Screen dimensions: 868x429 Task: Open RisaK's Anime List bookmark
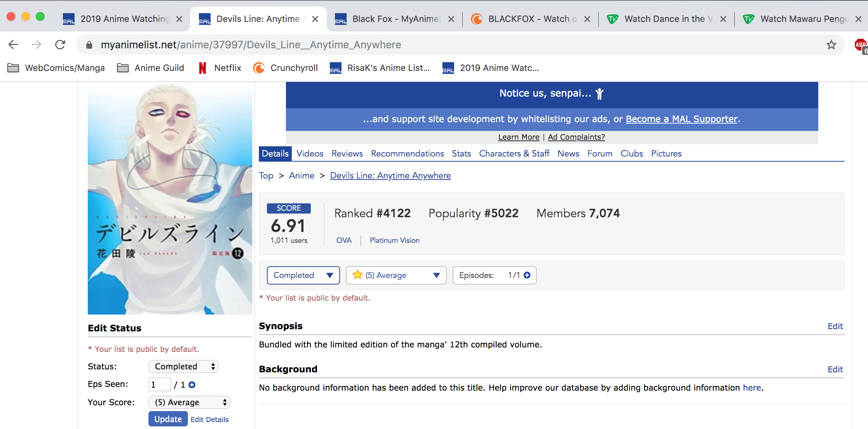380,68
